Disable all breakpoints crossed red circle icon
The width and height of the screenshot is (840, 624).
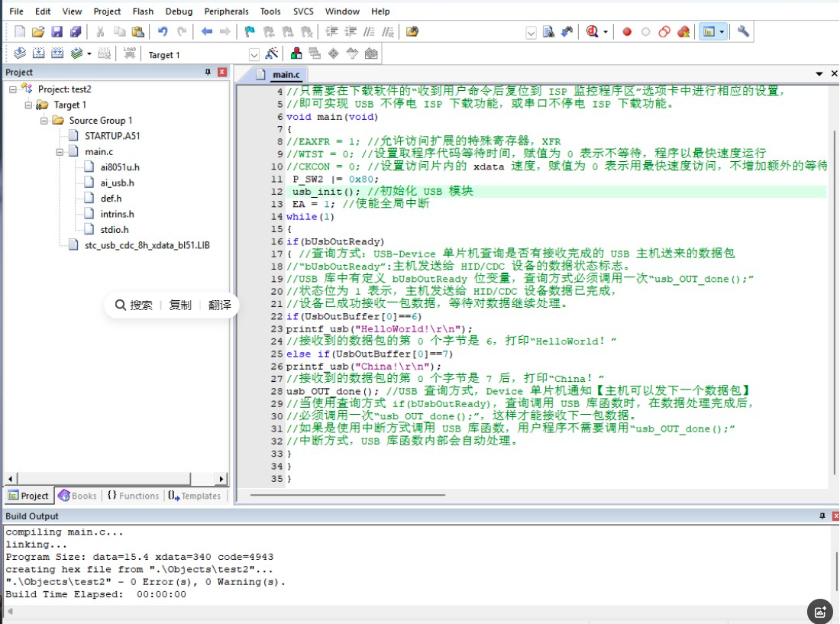[664, 31]
